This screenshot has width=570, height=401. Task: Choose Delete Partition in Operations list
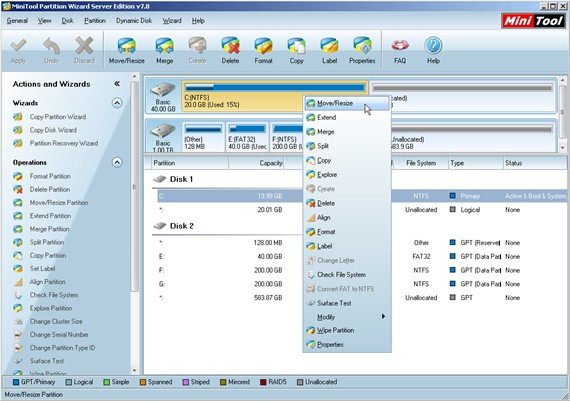[50, 189]
